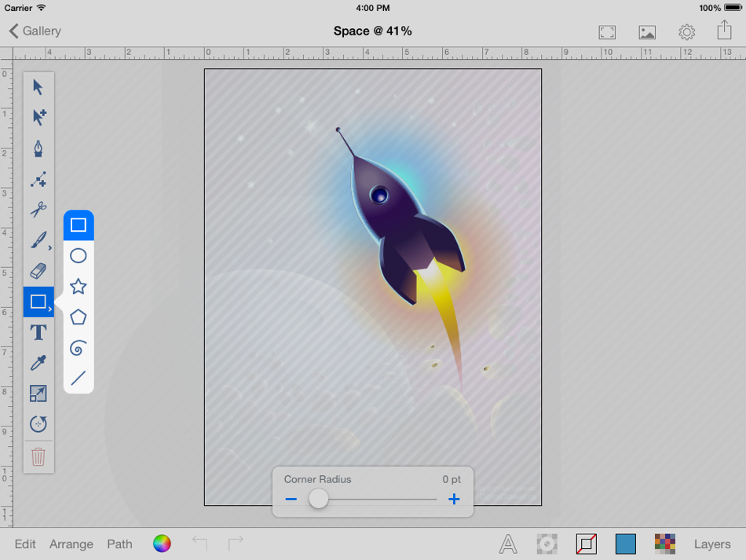This screenshot has width=746, height=560.
Task: Open the Layers panel
Action: coord(711,544)
